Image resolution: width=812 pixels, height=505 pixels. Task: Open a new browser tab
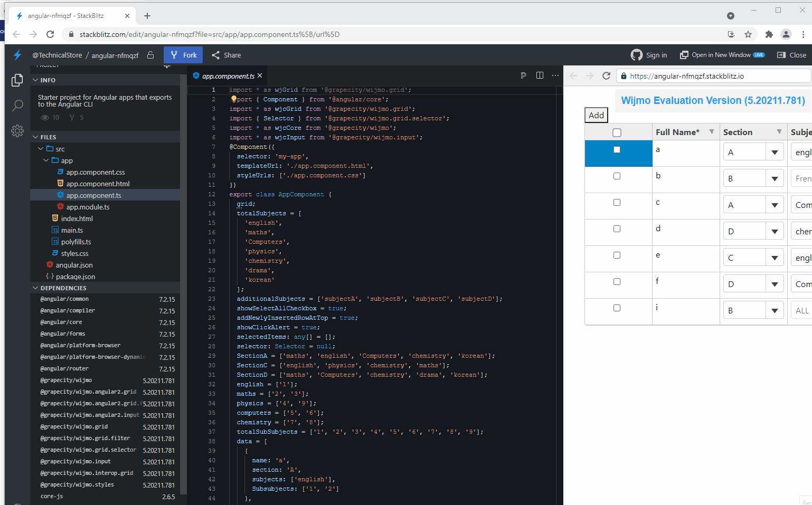coord(147,16)
